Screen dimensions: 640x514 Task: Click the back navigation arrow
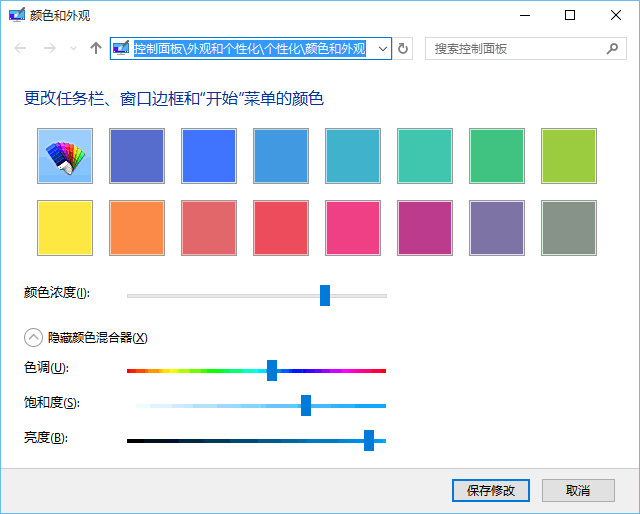click(x=21, y=48)
